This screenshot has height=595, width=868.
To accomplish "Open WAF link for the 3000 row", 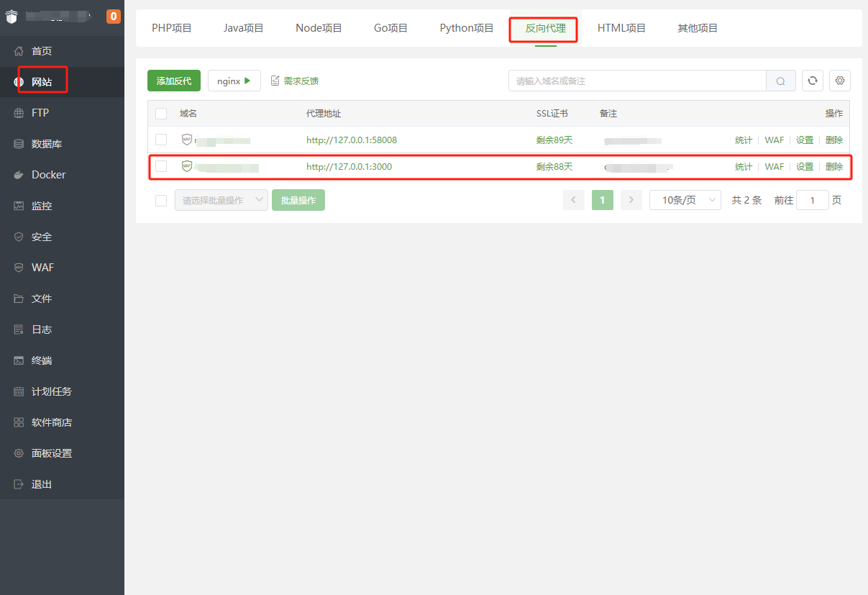I will point(775,166).
